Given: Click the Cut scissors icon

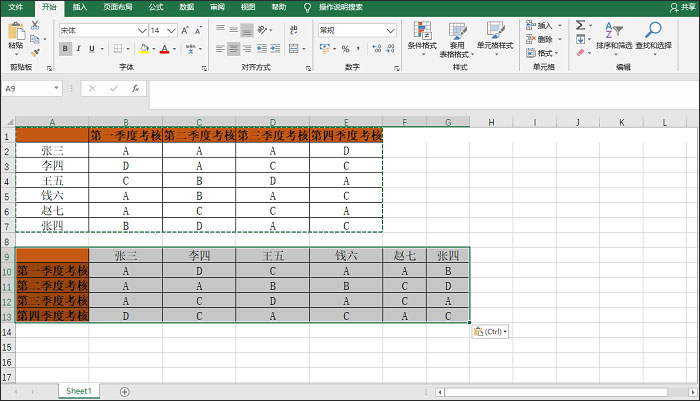Looking at the screenshot, I should tap(35, 26).
